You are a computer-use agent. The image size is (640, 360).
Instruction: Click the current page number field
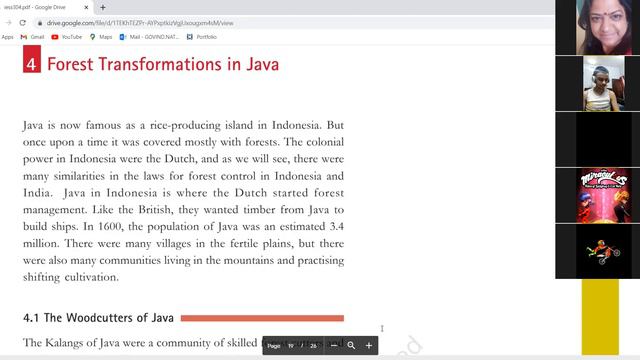[x=291, y=346]
